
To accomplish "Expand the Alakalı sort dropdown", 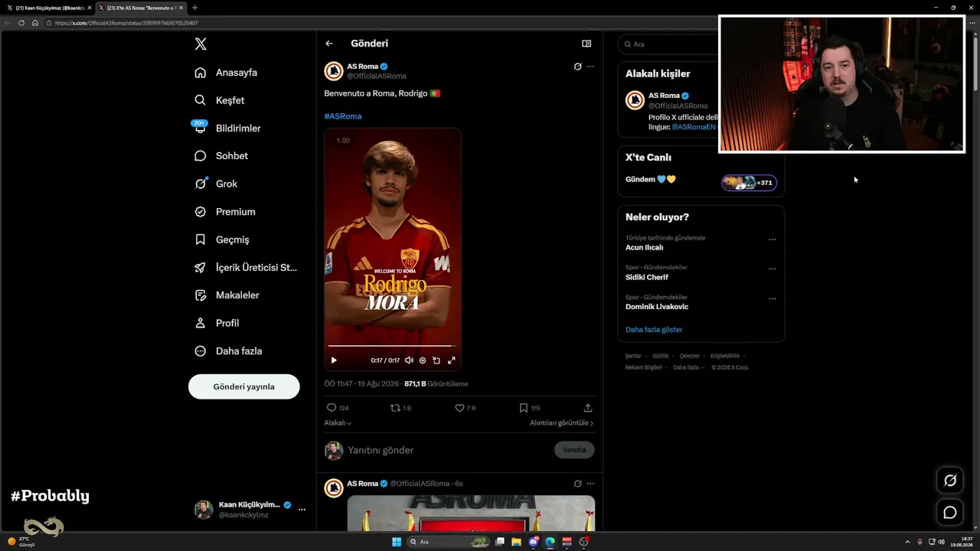I will [x=338, y=423].
